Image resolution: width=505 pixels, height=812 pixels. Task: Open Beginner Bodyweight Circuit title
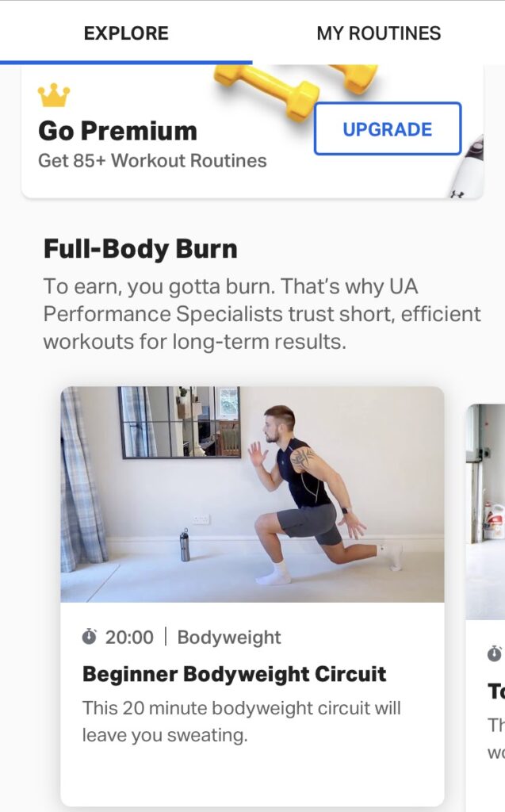(234, 674)
